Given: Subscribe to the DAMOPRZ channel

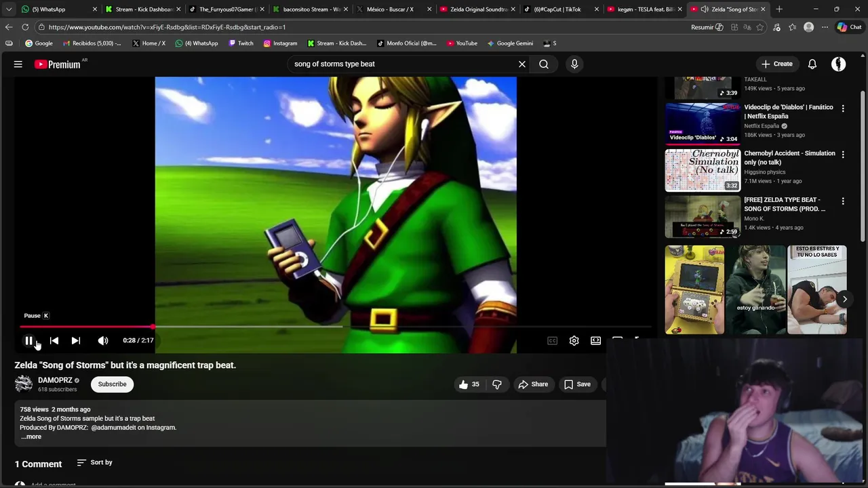Looking at the screenshot, I should 112,384.
